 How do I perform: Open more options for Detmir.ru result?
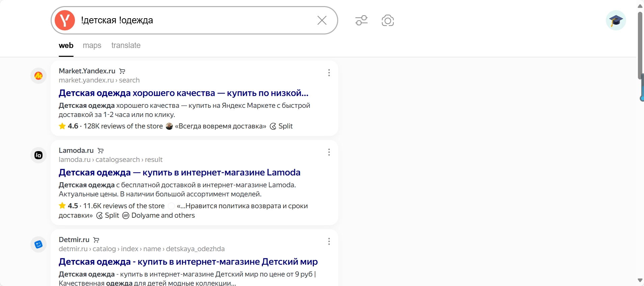pyautogui.click(x=329, y=241)
